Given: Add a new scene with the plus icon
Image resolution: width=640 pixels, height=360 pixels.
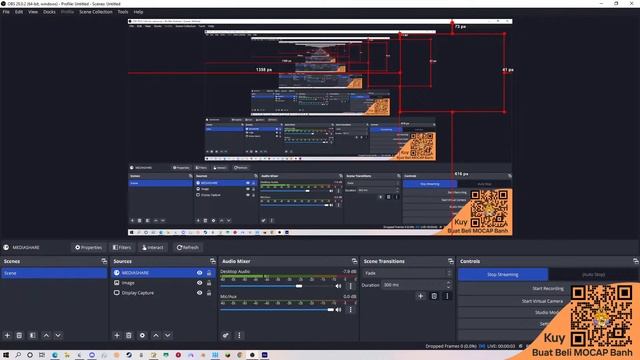Looking at the screenshot, I should (x=7, y=335).
